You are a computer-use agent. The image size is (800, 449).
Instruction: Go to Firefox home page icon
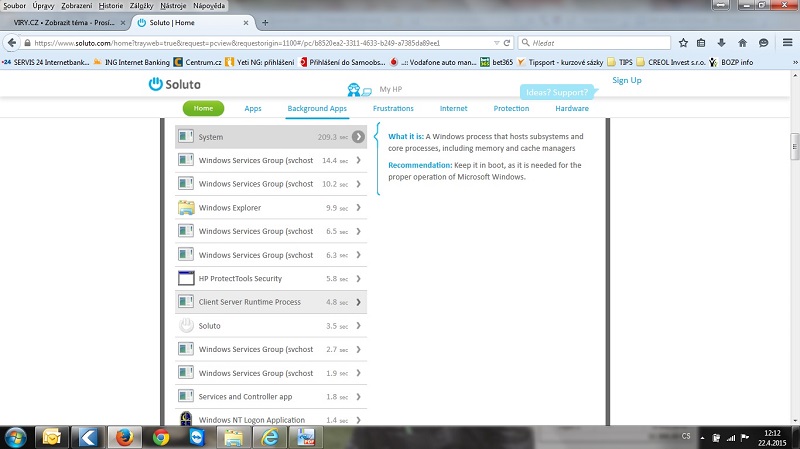click(x=742, y=43)
